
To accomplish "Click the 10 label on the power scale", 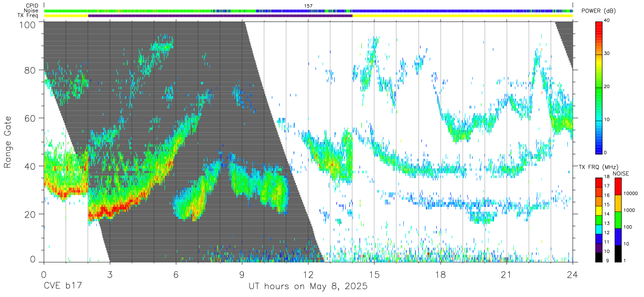I will click(x=607, y=119).
